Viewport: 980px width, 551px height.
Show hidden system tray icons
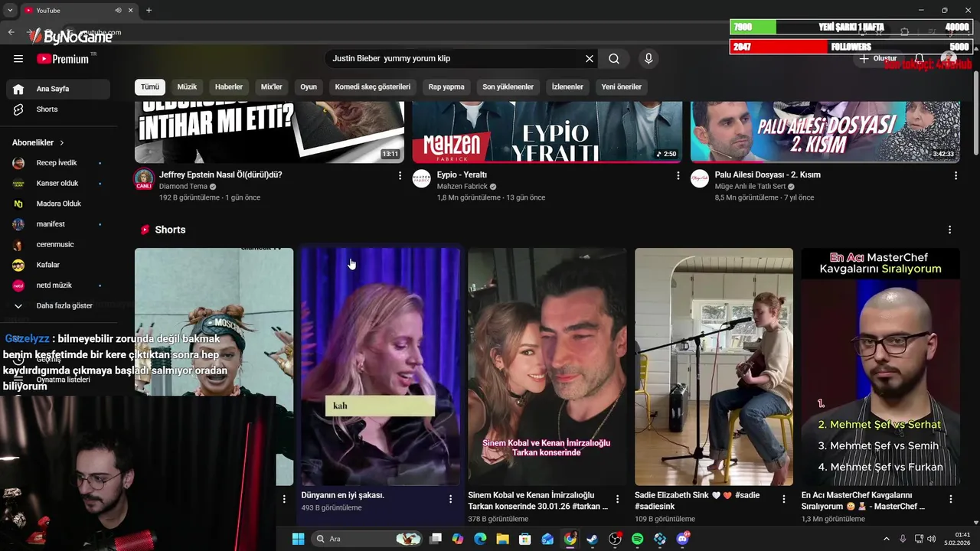pyautogui.click(x=887, y=539)
